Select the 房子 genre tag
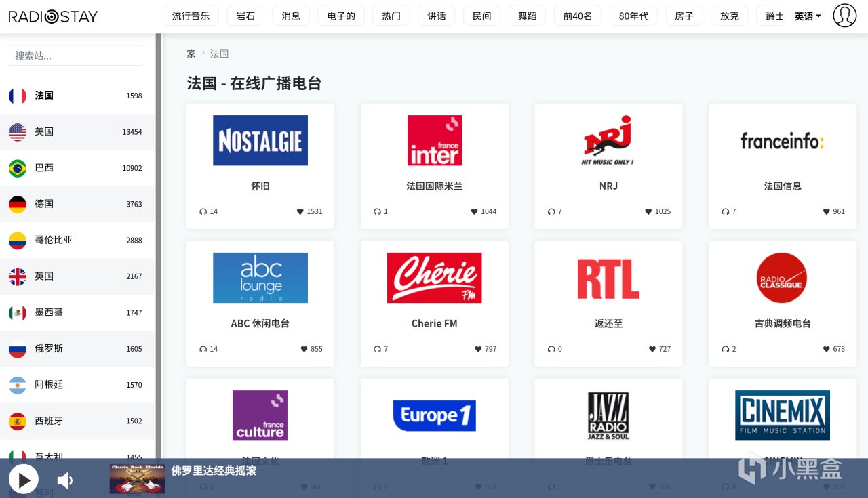 pyautogui.click(x=684, y=16)
